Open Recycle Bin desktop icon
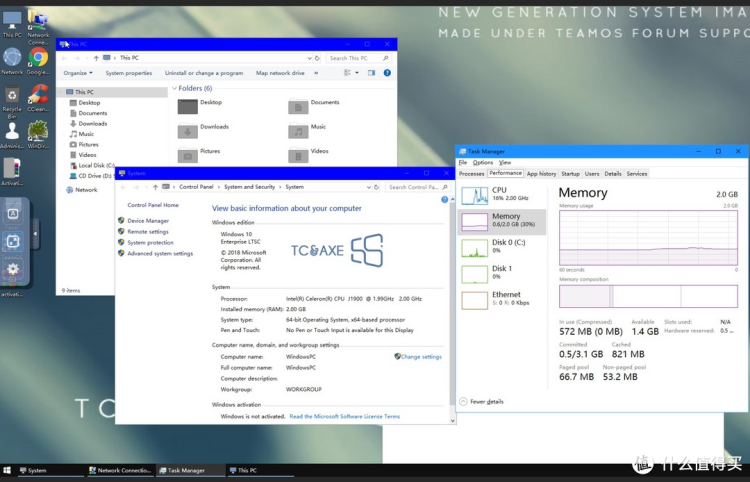 12,99
